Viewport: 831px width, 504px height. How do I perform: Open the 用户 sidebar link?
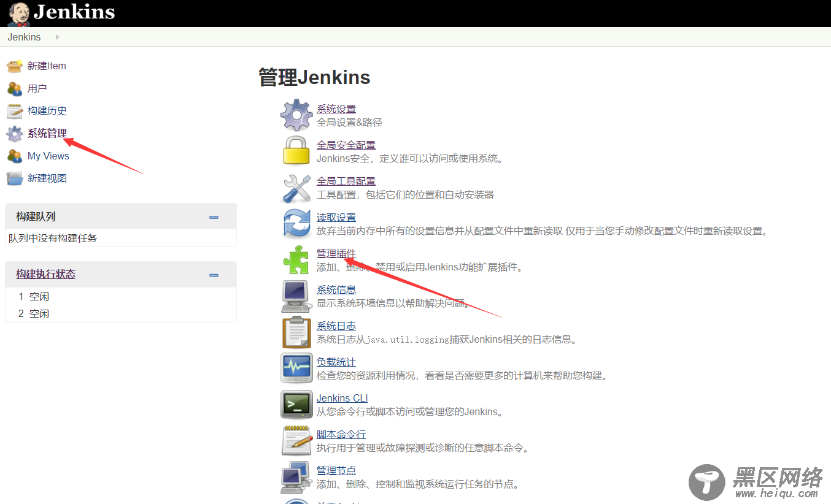click(37, 88)
